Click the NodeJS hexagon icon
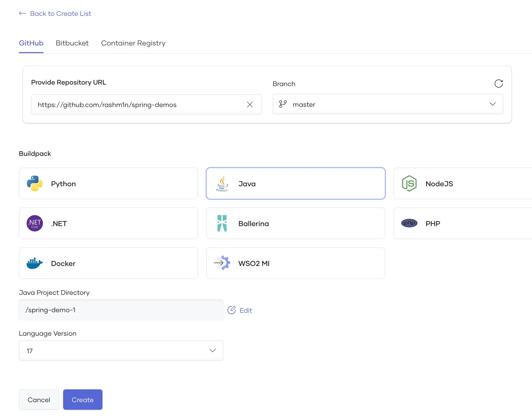Viewport: 532px width, 420px height. coord(409,183)
